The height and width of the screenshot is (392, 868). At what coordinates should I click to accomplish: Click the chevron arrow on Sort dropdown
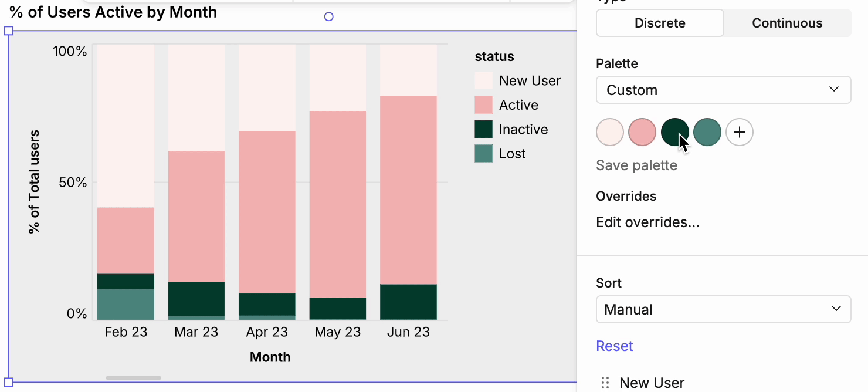(x=836, y=309)
